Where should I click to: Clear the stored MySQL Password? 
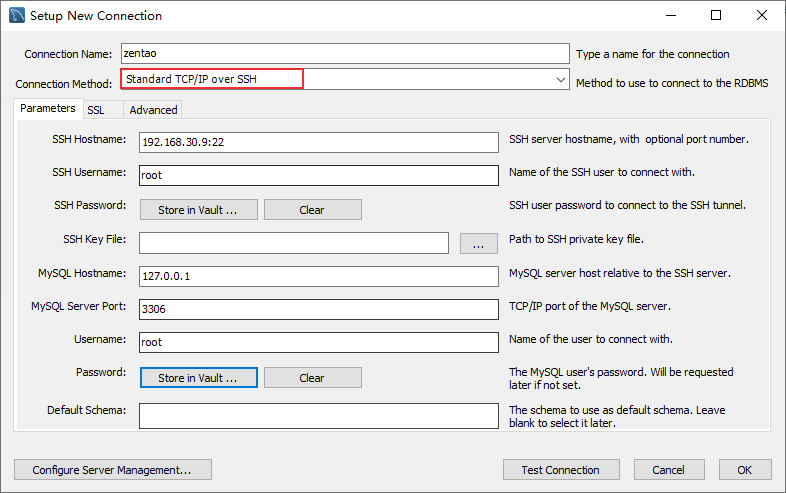pos(313,378)
